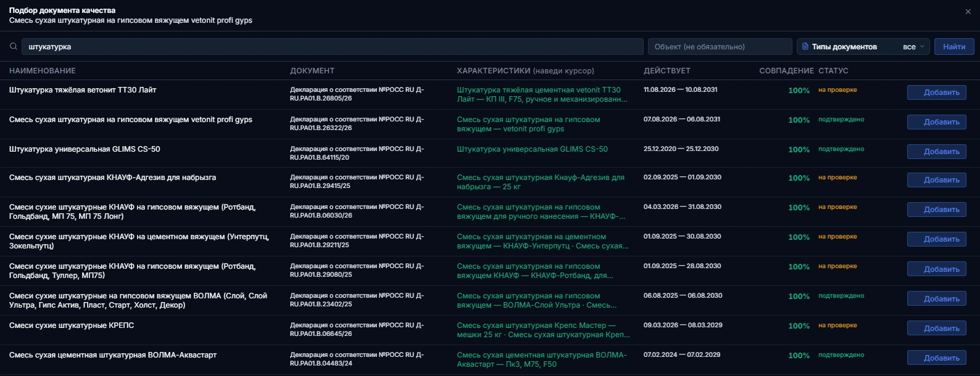Add the КНАУФ-Адгезив для набрызга document
The width and height of the screenshot is (980, 376).
936,180
